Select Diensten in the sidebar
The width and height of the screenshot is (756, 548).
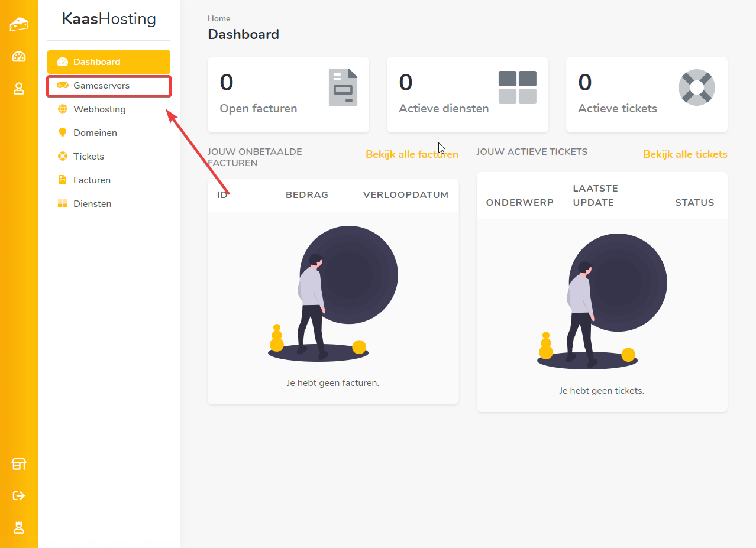point(92,204)
